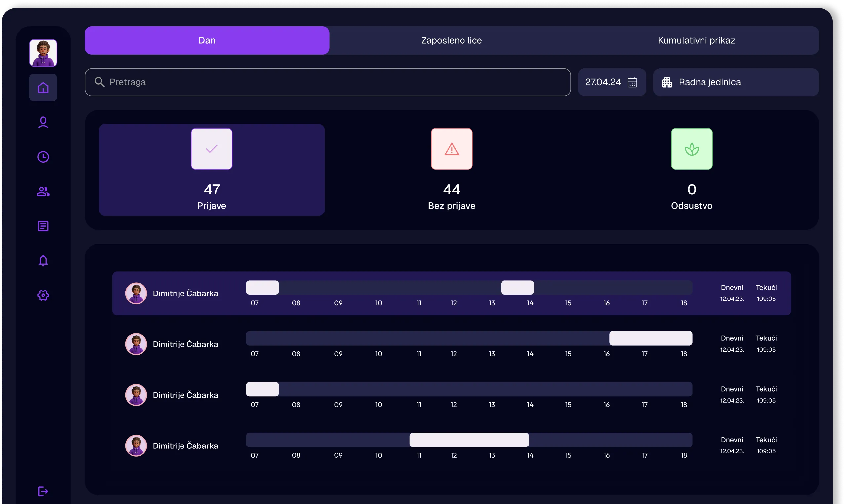Open the user profile icon in sidebar
This screenshot has height=504, width=845.
coord(43,122)
